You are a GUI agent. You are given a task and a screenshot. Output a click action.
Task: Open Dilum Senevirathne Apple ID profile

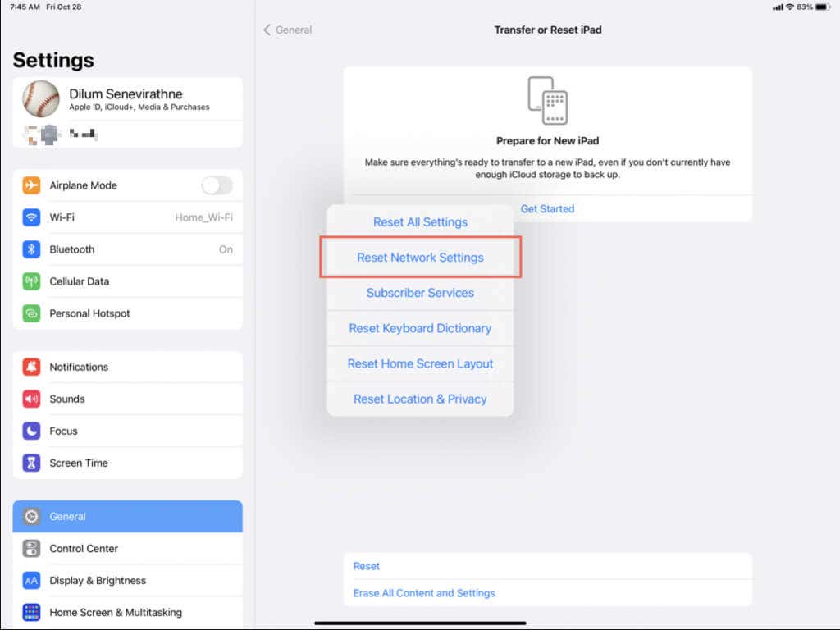[x=127, y=99]
